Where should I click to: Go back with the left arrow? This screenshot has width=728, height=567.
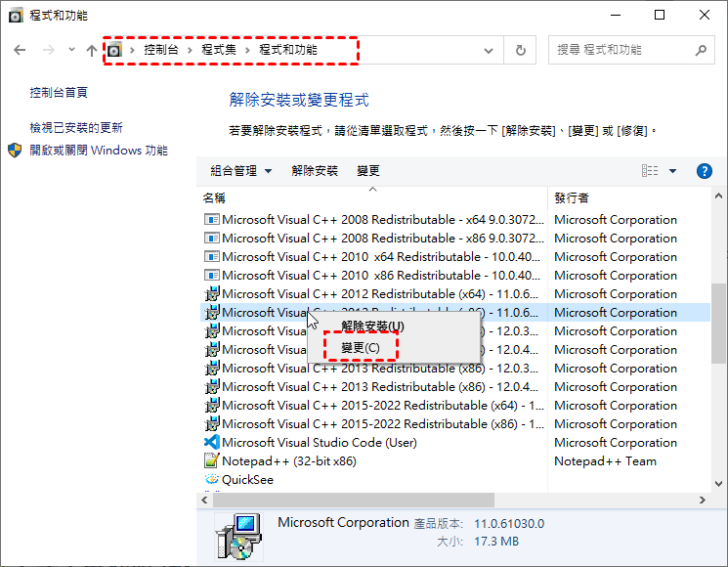(20, 50)
